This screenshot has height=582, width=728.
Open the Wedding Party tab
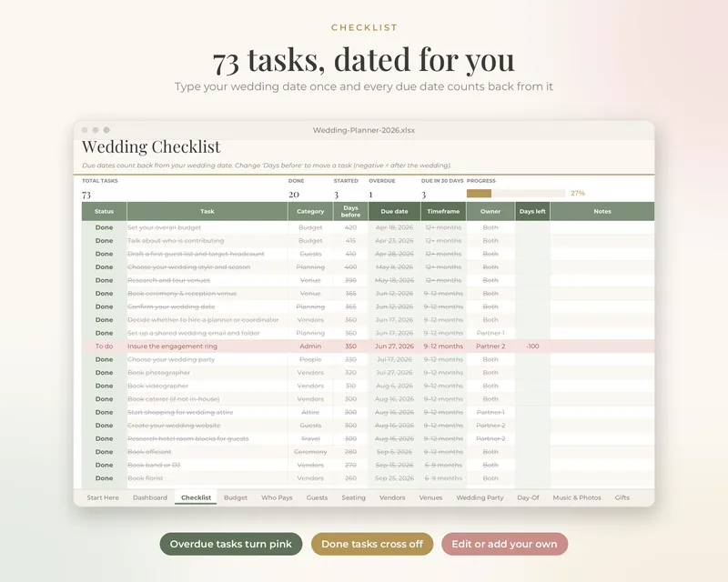point(480,497)
